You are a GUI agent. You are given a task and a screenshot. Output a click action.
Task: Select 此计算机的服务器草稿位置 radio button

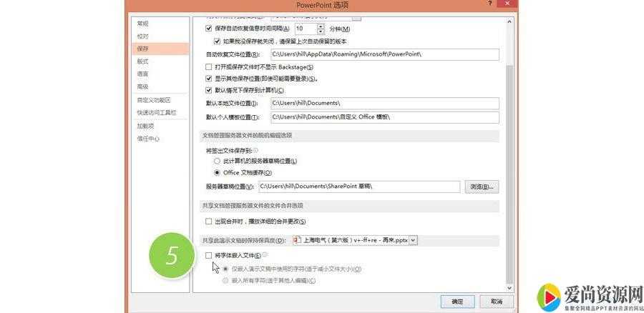pos(217,162)
